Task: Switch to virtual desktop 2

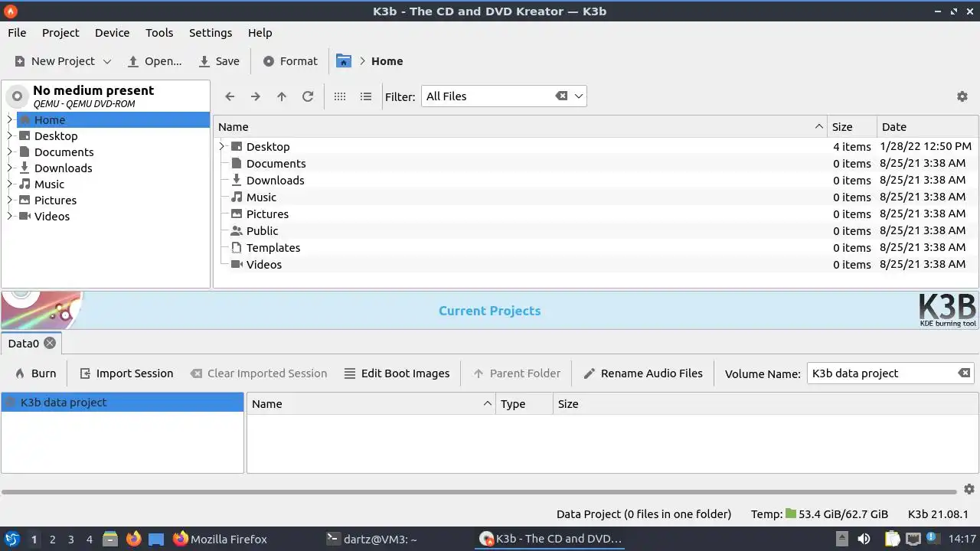Action: click(x=52, y=540)
